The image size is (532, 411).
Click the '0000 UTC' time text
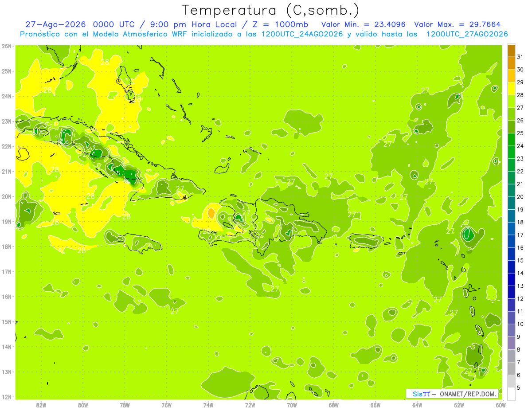pyautogui.click(x=114, y=24)
